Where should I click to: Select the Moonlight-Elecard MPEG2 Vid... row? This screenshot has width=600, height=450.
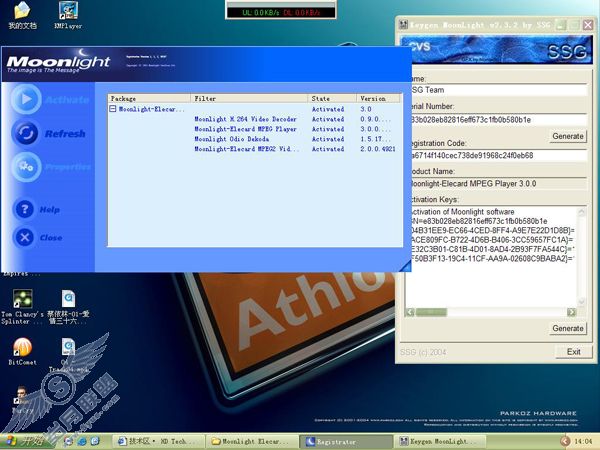coord(255,149)
